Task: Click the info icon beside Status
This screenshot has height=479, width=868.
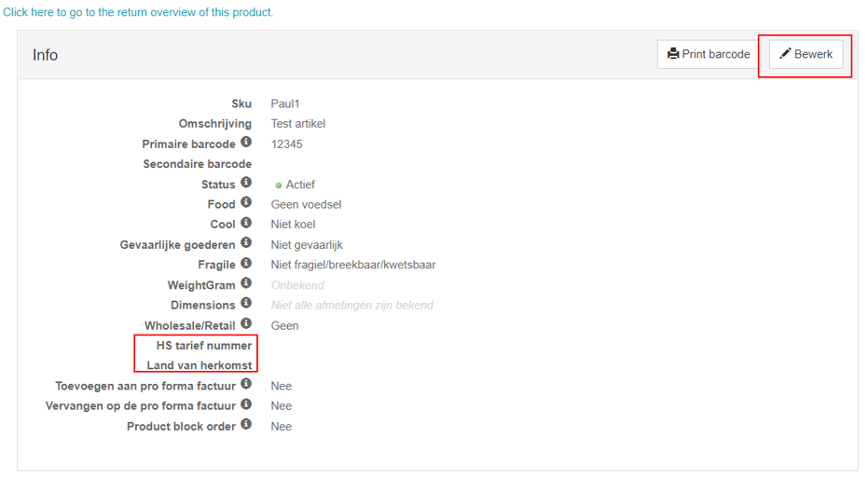Action: tap(246, 183)
